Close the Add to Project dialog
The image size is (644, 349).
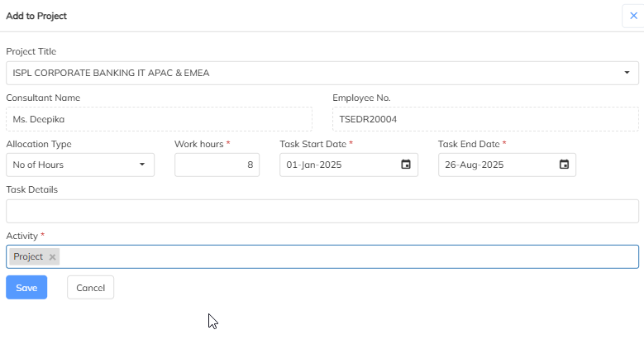(x=633, y=16)
